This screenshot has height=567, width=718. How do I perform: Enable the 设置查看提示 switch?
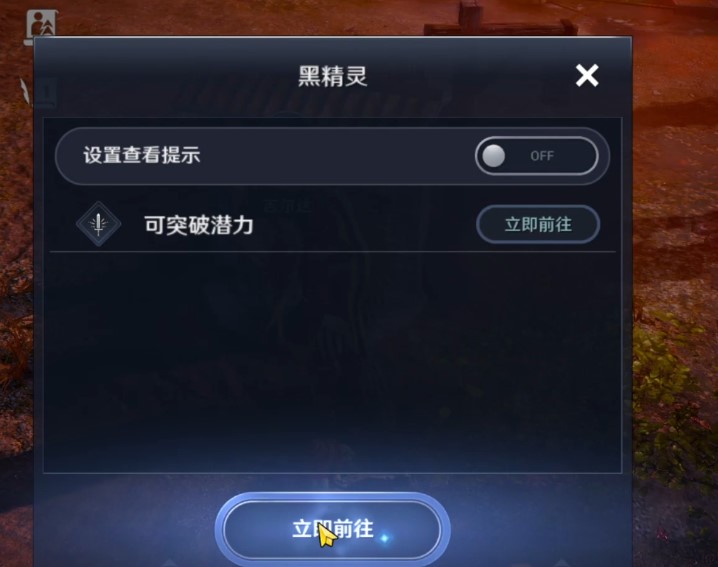pos(537,156)
